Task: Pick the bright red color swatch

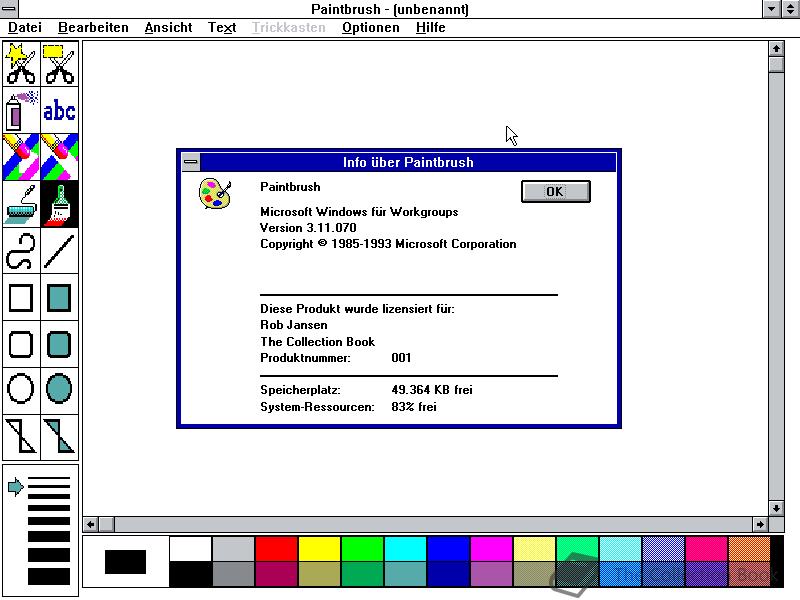Action: pyautogui.click(x=276, y=548)
